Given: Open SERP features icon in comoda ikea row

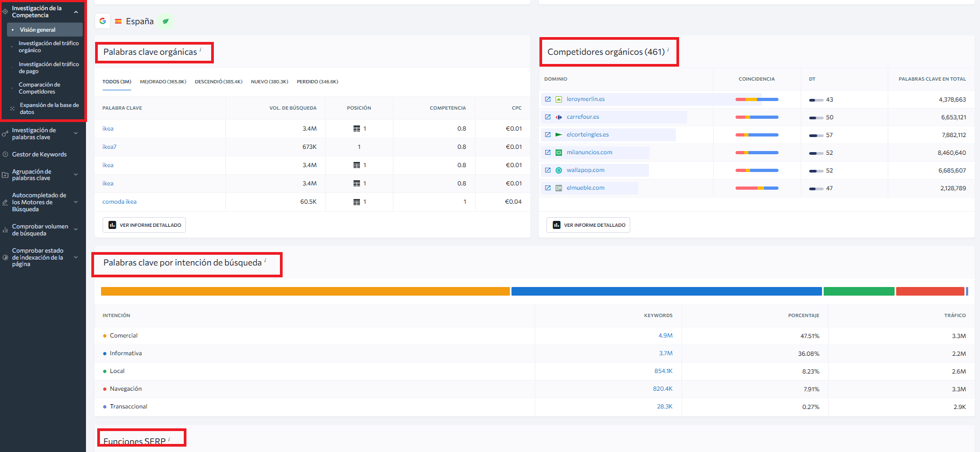Looking at the screenshot, I should coord(357,202).
